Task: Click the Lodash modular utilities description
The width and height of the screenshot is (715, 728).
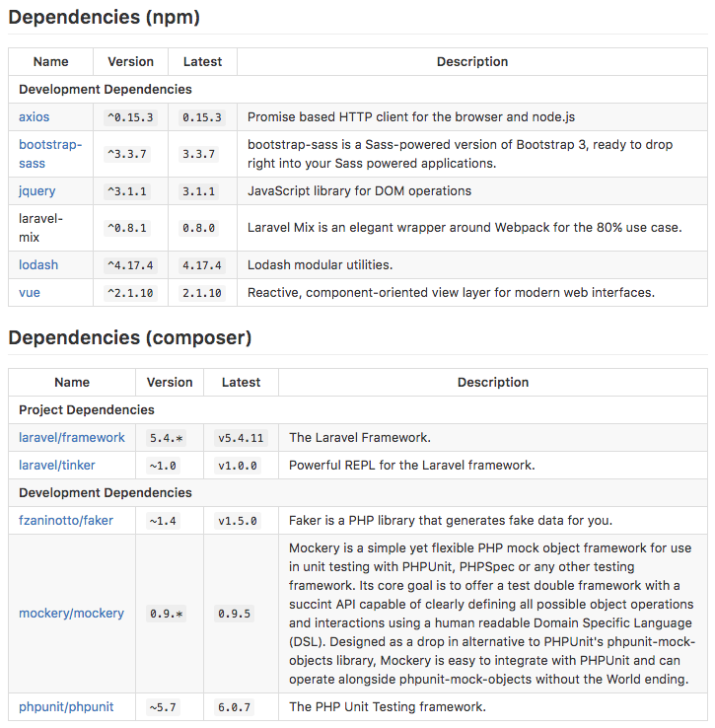Action: point(320,264)
